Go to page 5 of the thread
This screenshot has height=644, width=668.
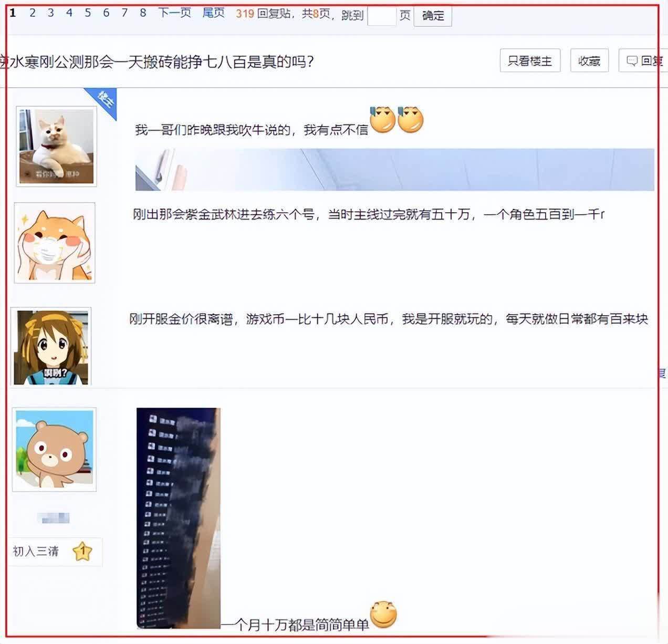88,13
